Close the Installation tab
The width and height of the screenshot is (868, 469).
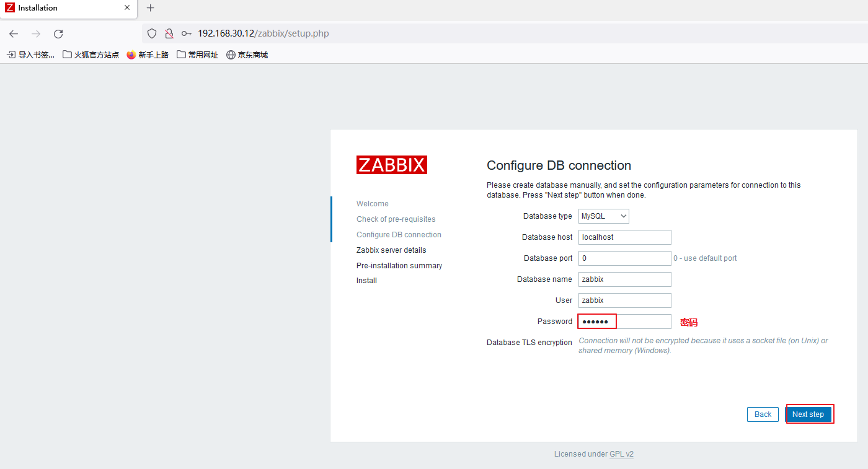(127, 8)
